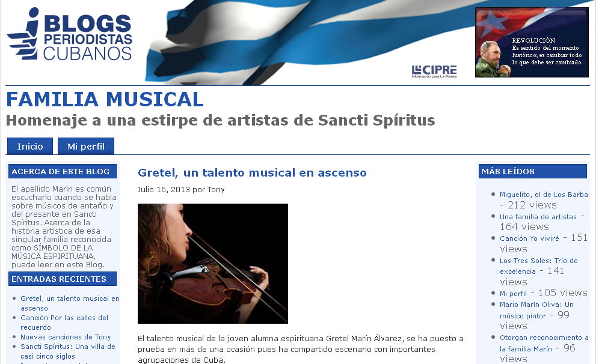Image resolution: width=596 pixels, height=364 pixels.
Task: Open Miguelito, el de Los Barba
Action: click(544, 195)
